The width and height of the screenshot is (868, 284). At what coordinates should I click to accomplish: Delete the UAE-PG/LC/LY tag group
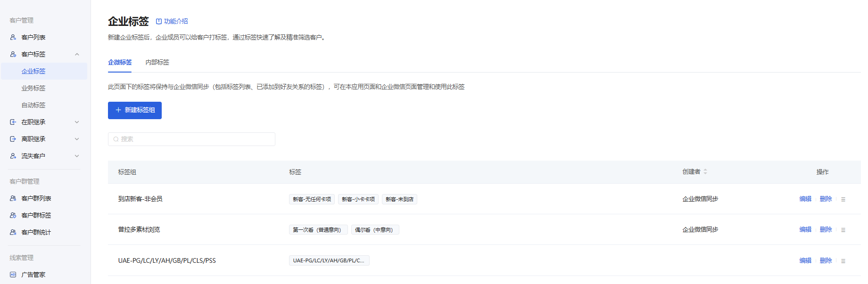point(826,260)
